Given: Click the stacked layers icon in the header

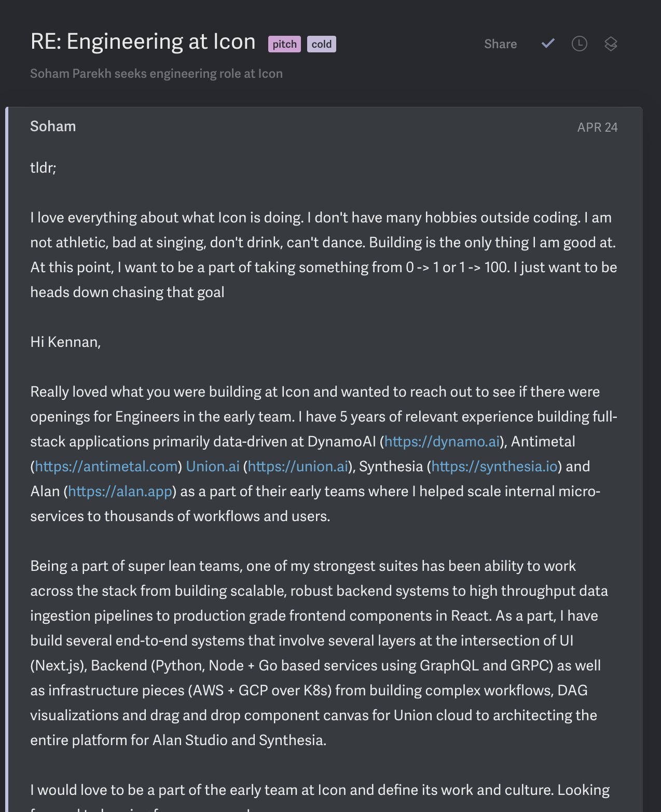Looking at the screenshot, I should (611, 44).
